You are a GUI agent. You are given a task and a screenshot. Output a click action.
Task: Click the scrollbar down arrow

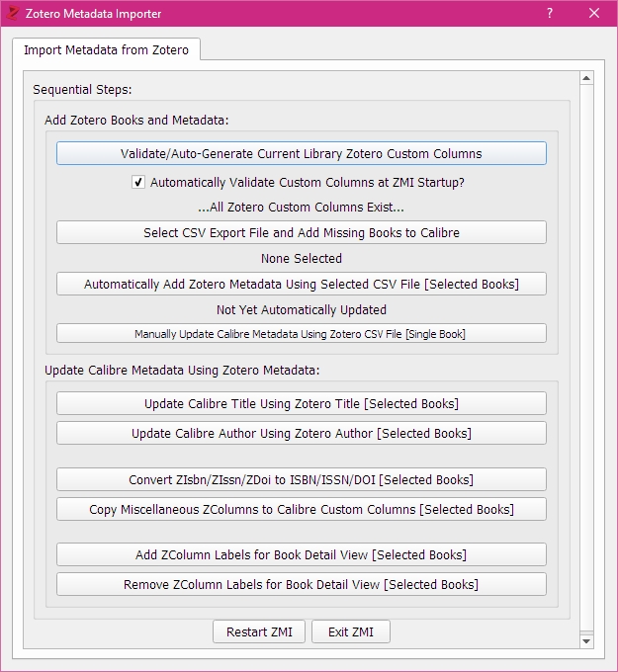pyautogui.click(x=586, y=641)
